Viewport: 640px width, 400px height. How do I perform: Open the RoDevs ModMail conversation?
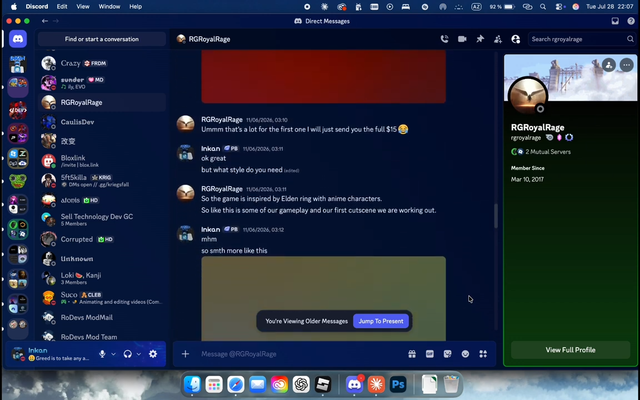(102, 317)
